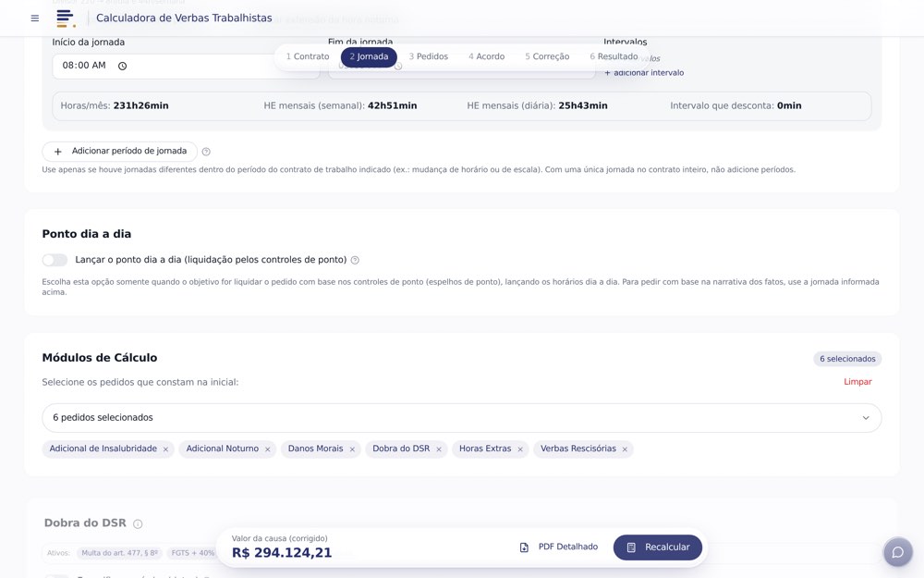Viewport: 924px width, 578px height.
Task: Click clock icon in Início da jornada field
Action: click(123, 66)
